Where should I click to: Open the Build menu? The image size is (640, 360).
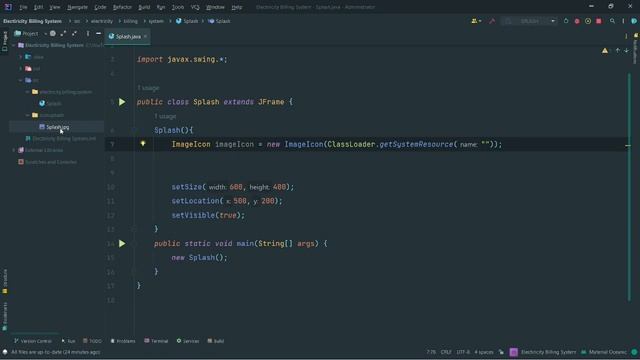click(x=144, y=7)
